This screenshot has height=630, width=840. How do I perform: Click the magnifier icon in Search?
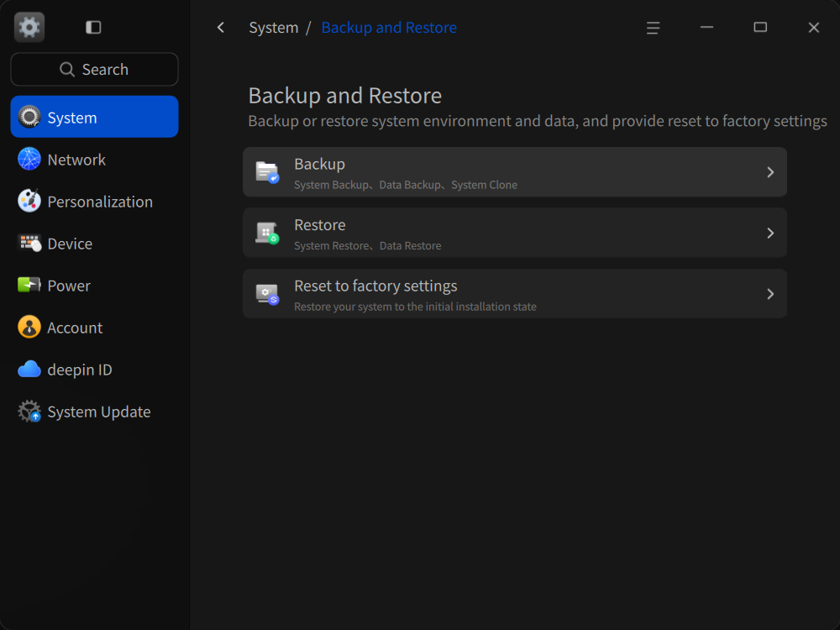click(x=67, y=69)
